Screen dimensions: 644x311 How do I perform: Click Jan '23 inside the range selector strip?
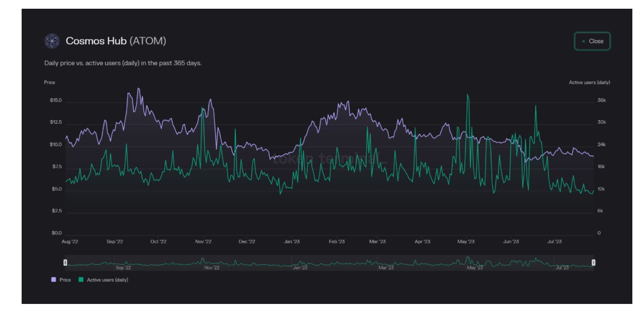(300, 268)
